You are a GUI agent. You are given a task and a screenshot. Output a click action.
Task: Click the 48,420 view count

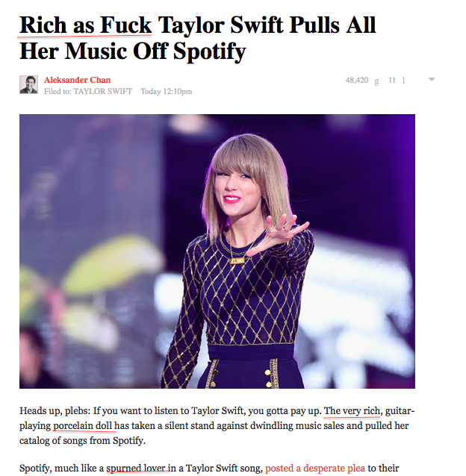[x=357, y=80]
